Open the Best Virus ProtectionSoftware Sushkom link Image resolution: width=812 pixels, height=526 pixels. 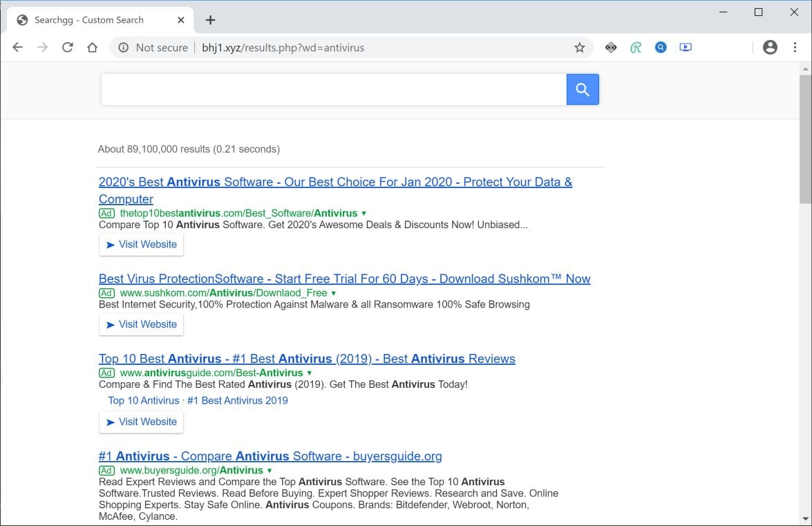tap(344, 279)
